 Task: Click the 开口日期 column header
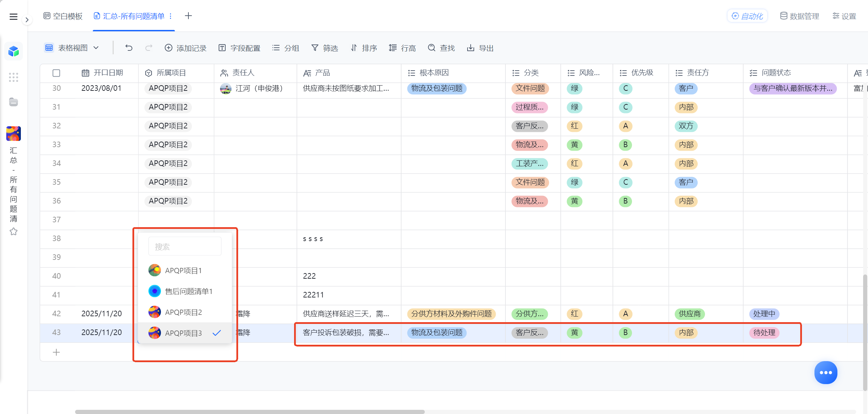[103, 73]
